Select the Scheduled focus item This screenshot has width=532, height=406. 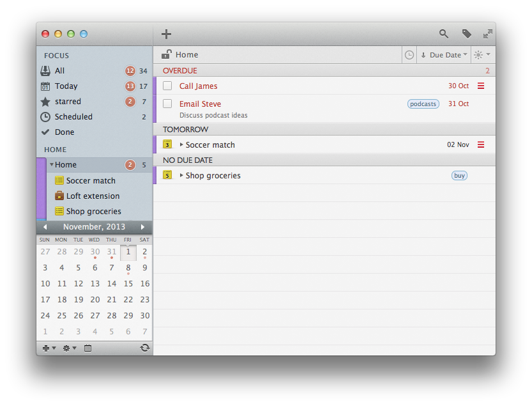[95, 116]
